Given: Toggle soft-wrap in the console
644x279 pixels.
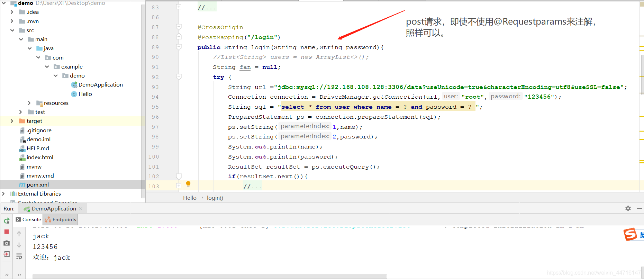Looking at the screenshot, I should click(x=19, y=256).
